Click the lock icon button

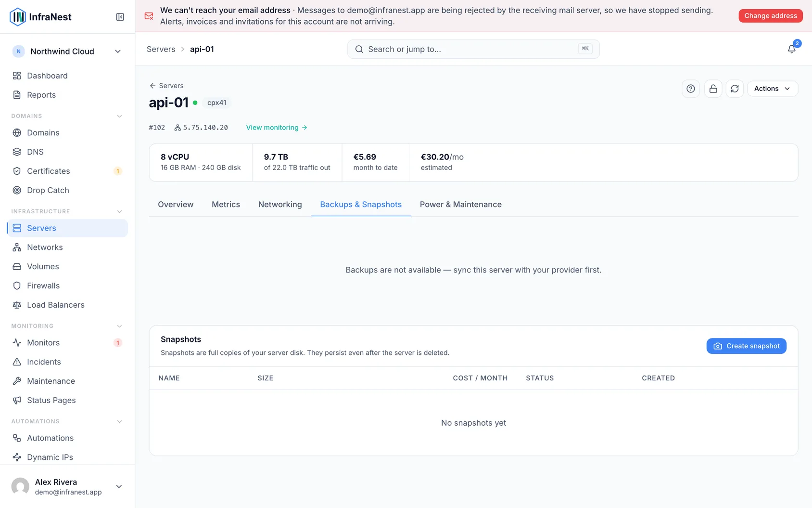(713, 89)
